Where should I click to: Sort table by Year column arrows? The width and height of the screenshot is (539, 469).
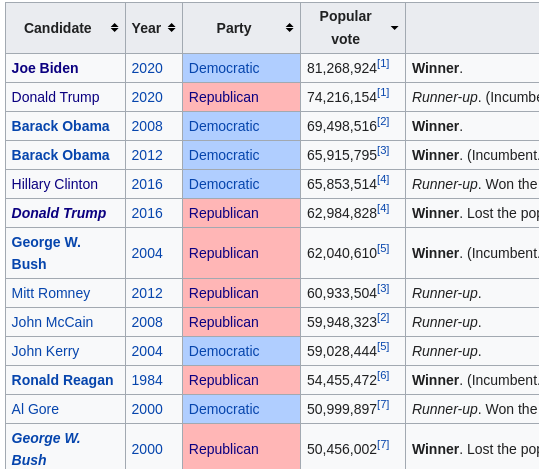172,28
